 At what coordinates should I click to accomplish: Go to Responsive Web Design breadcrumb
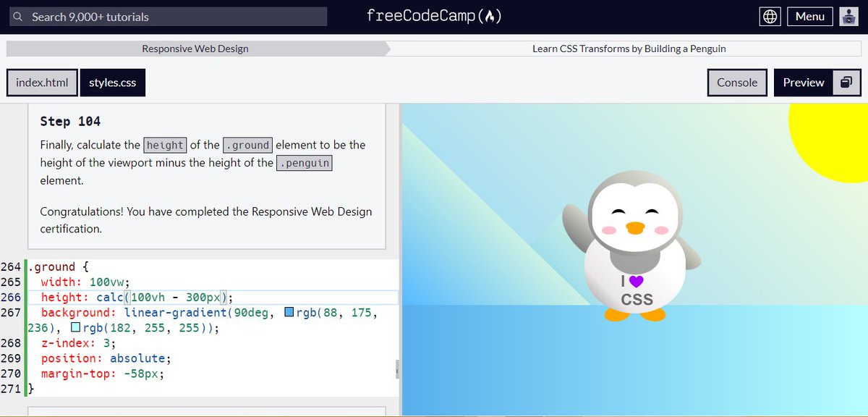pos(195,49)
